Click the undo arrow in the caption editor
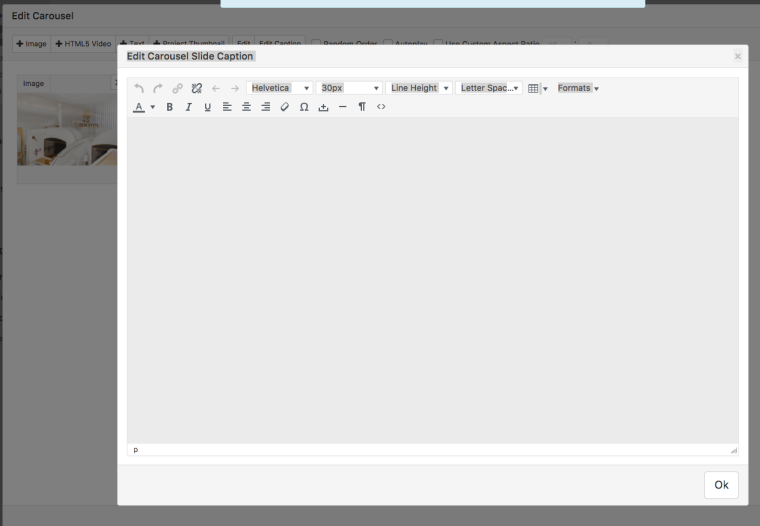The height and width of the screenshot is (526, 760). [x=139, y=88]
